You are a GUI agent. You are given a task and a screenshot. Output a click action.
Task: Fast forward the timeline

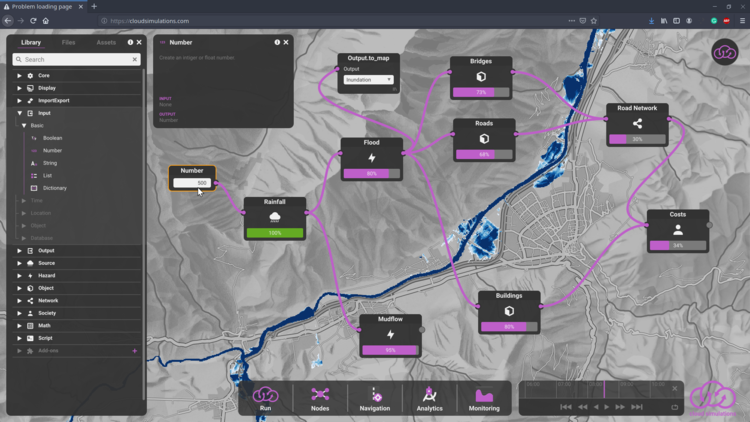[620, 407]
